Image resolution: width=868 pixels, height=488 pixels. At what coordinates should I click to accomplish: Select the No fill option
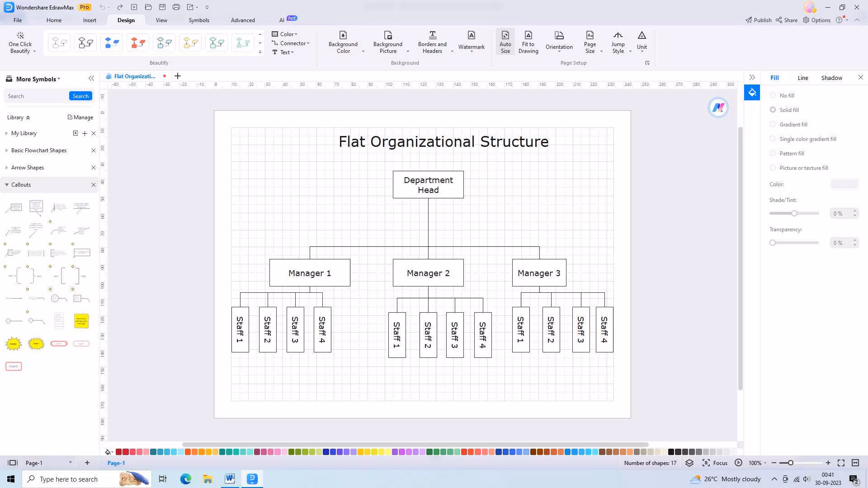tap(773, 95)
